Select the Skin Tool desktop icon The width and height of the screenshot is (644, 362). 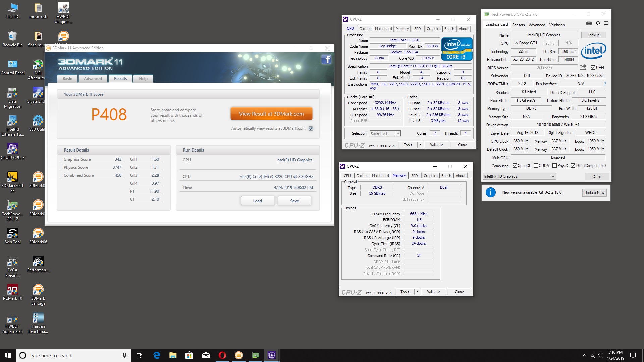pyautogui.click(x=13, y=236)
